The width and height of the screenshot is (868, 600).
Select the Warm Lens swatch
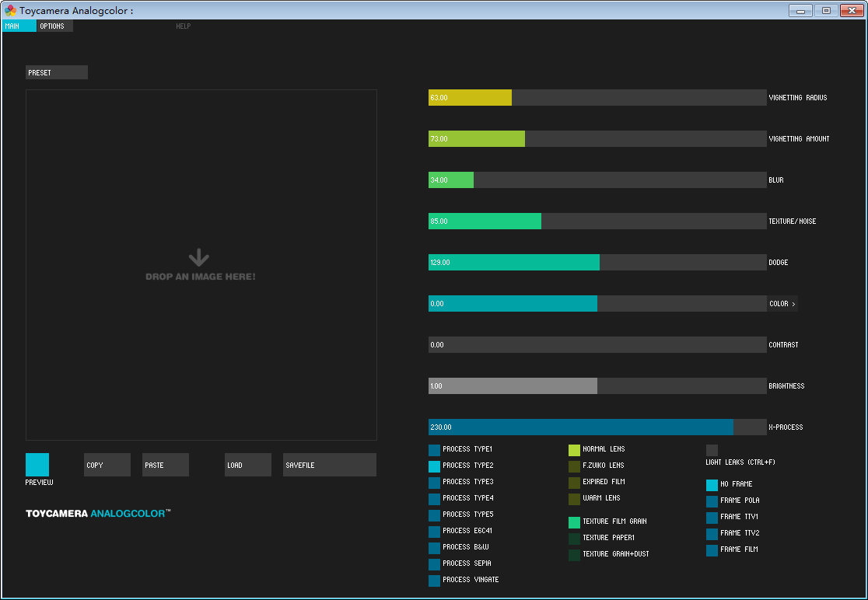click(575, 499)
